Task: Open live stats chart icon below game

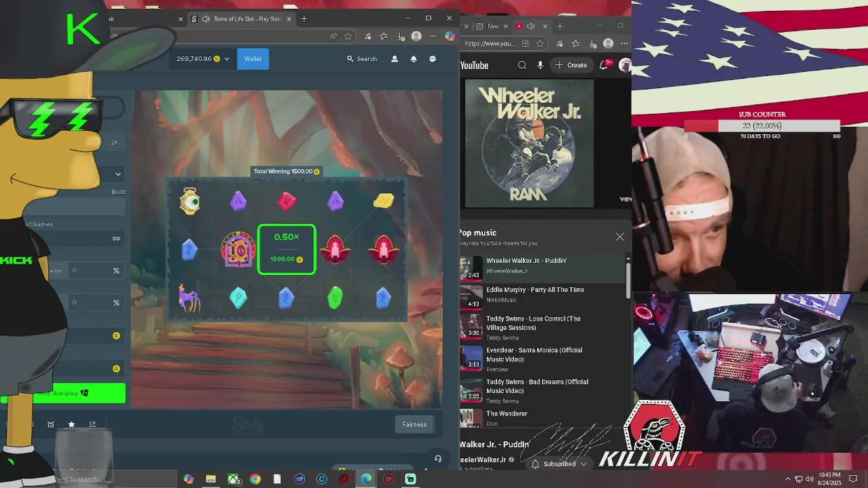Action: point(51,424)
